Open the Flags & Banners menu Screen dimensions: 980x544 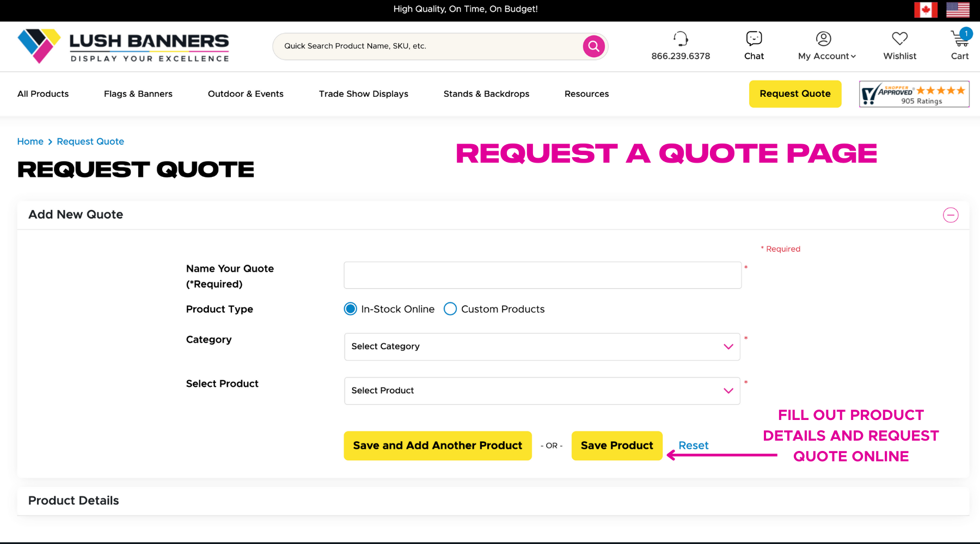coord(138,94)
